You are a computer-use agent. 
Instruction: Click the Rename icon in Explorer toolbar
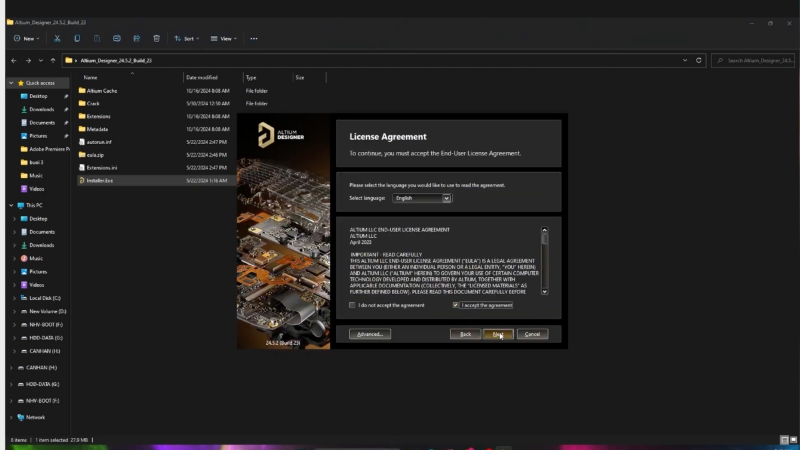(x=117, y=39)
